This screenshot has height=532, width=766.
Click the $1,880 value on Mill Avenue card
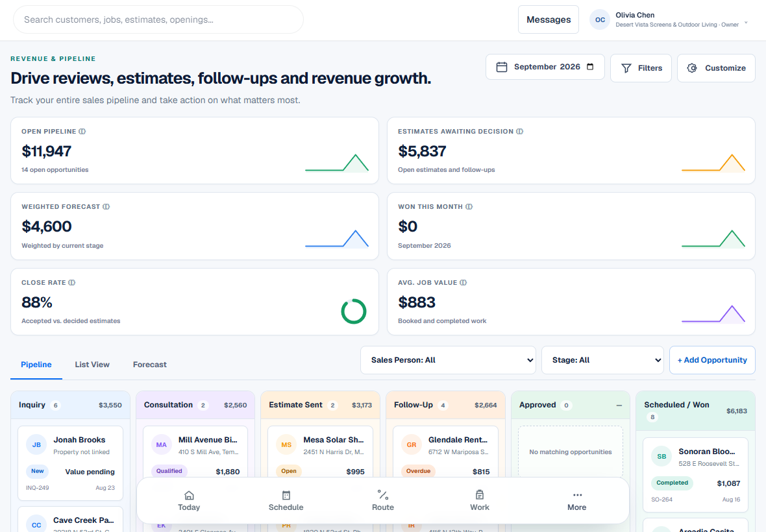click(228, 472)
